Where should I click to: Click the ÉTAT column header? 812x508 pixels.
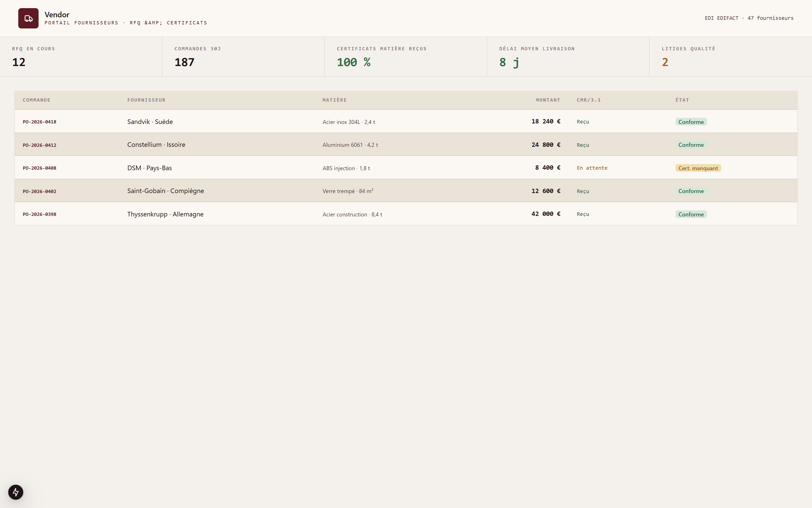682,100
